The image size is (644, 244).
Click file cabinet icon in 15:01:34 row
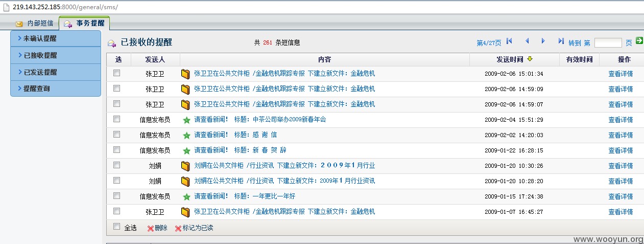[x=185, y=74]
